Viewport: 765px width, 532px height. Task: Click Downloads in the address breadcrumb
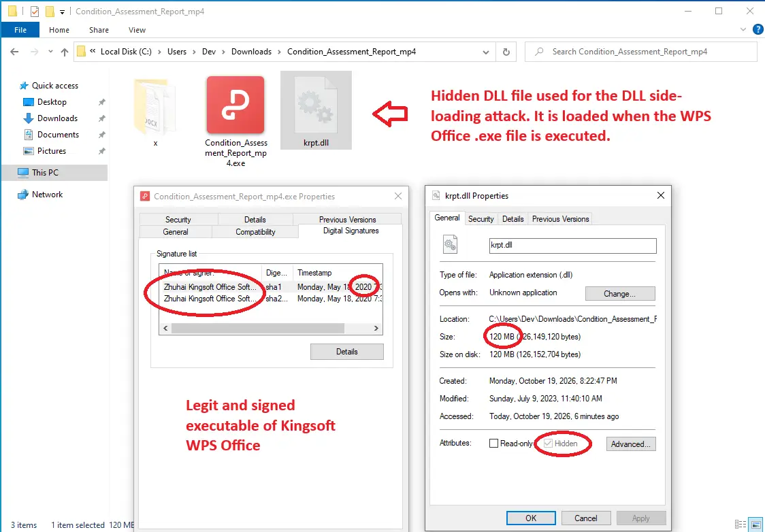(251, 52)
